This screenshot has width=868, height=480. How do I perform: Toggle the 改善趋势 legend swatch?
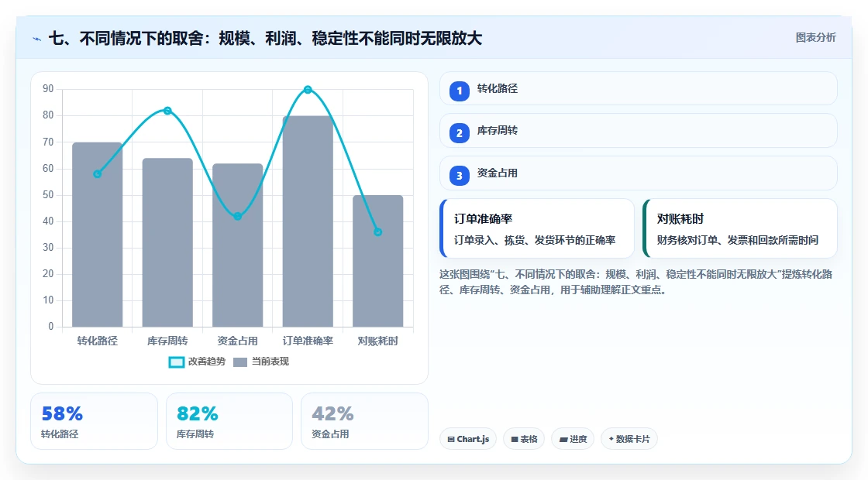tap(176, 362)
